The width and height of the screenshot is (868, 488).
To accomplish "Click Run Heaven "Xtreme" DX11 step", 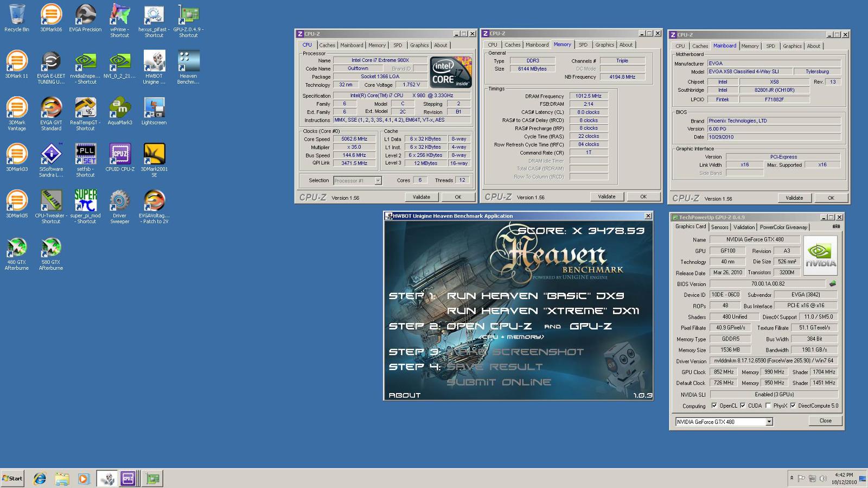I will pyautogui.click(x=543, y=311).
